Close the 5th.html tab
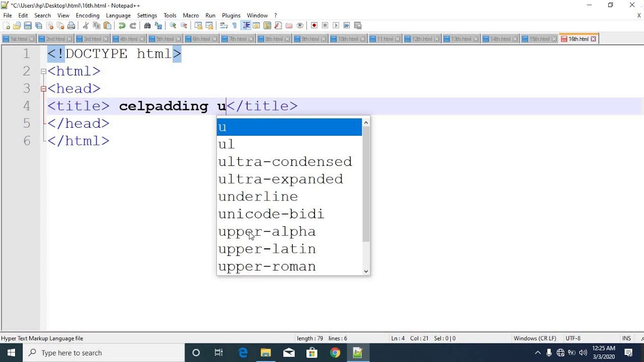 click(x=180, y=39)
